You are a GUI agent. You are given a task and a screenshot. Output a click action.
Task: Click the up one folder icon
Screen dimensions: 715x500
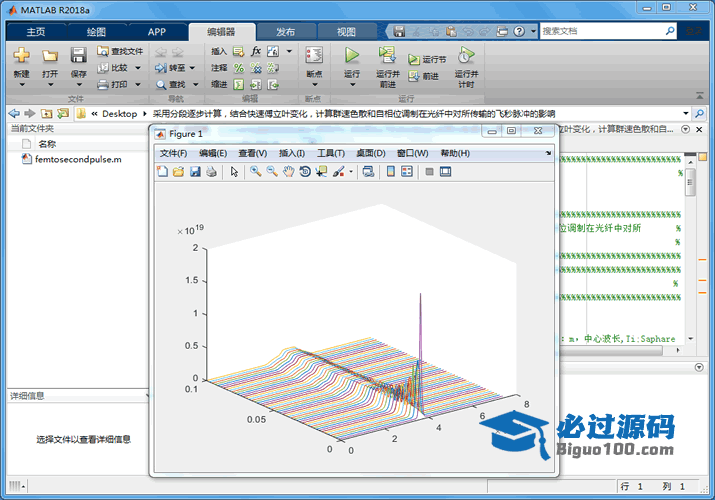(x=46, y=113)
